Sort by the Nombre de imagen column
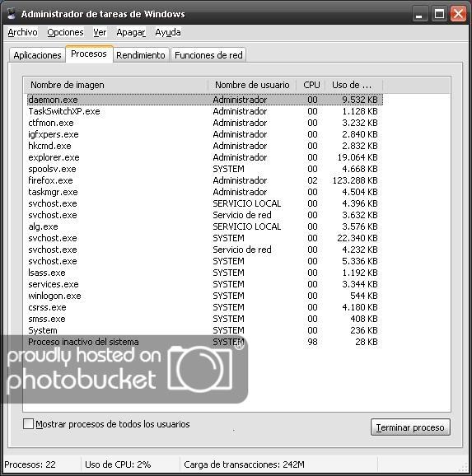This screenshot has height=476, width=472. [x=115, y=85]
